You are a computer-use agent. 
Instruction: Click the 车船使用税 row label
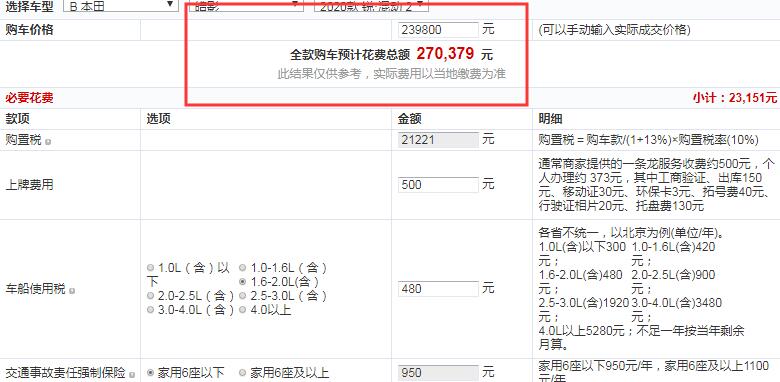tap(35, 288)
